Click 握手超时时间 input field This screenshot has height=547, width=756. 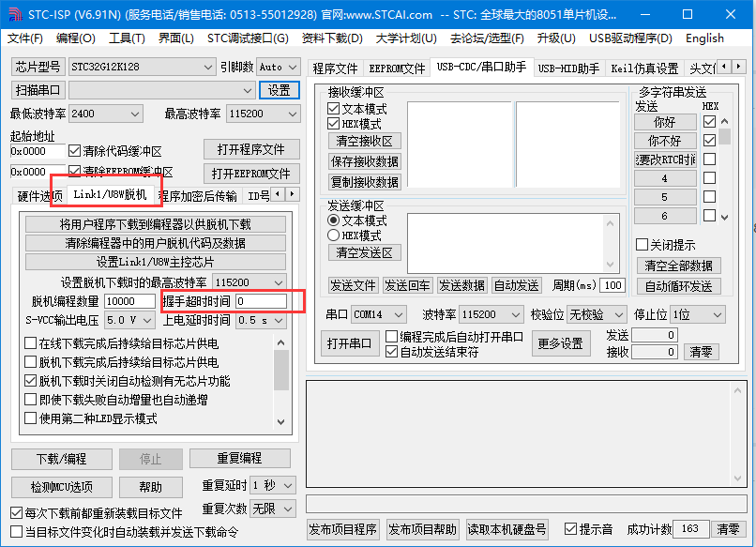click(261, 301)
